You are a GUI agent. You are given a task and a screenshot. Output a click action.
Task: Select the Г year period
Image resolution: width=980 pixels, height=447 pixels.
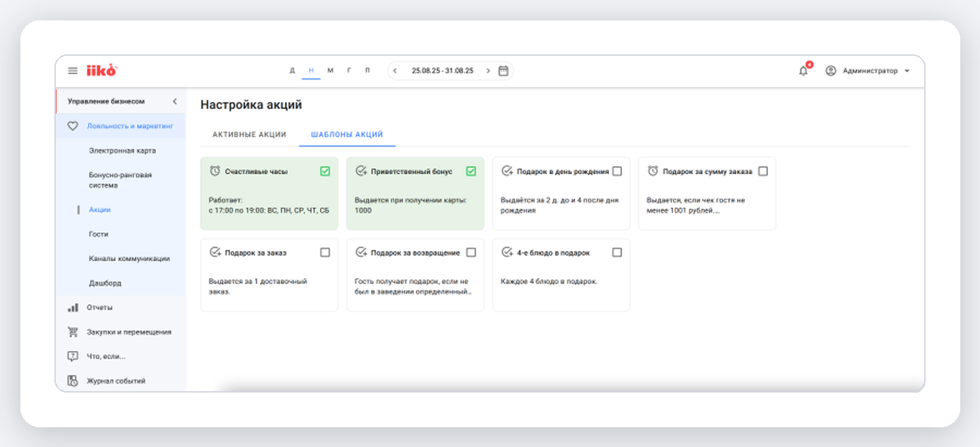349,71
